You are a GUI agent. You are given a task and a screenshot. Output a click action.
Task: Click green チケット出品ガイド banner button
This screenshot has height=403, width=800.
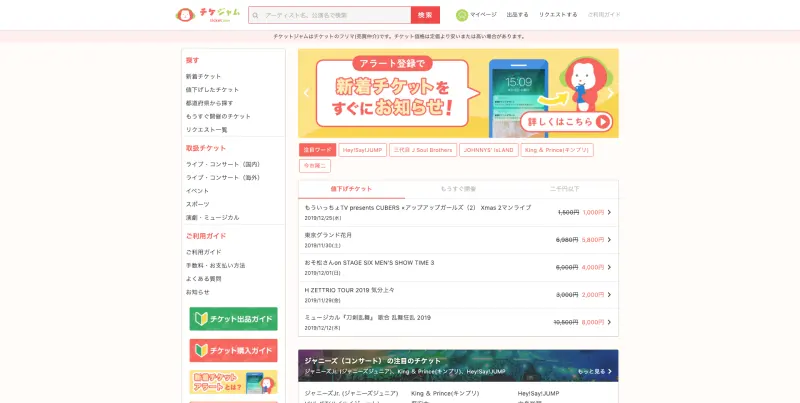click(234, 319)
